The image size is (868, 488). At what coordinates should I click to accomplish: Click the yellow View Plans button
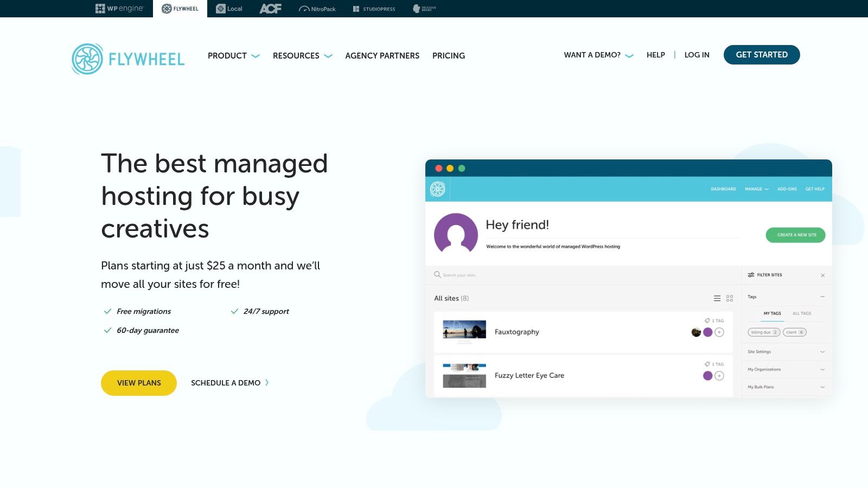click(x=139, y=383)
